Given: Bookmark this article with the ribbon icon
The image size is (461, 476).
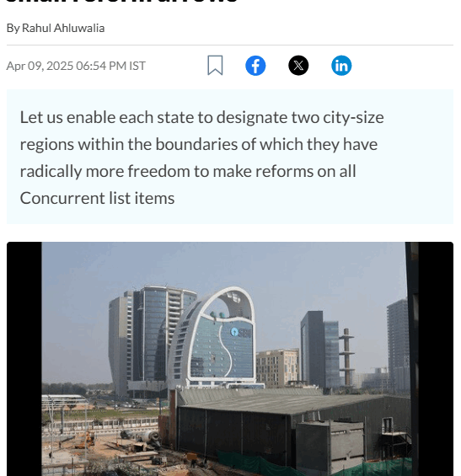Looking at the screenshot, I should (x=215, y=65).
